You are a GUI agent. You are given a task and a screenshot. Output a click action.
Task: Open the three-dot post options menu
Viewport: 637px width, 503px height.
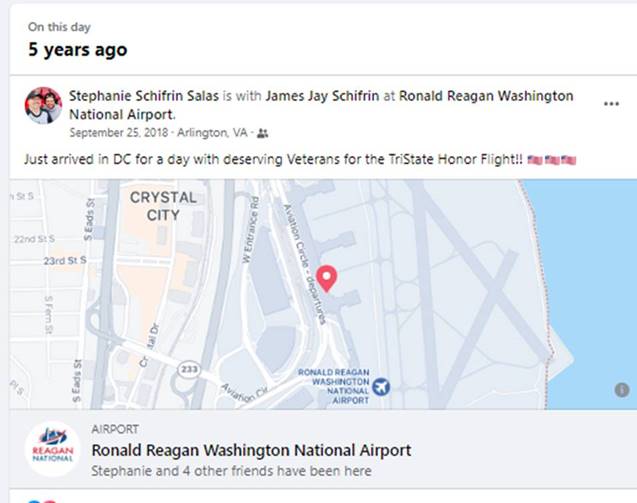tap(611, 104)
